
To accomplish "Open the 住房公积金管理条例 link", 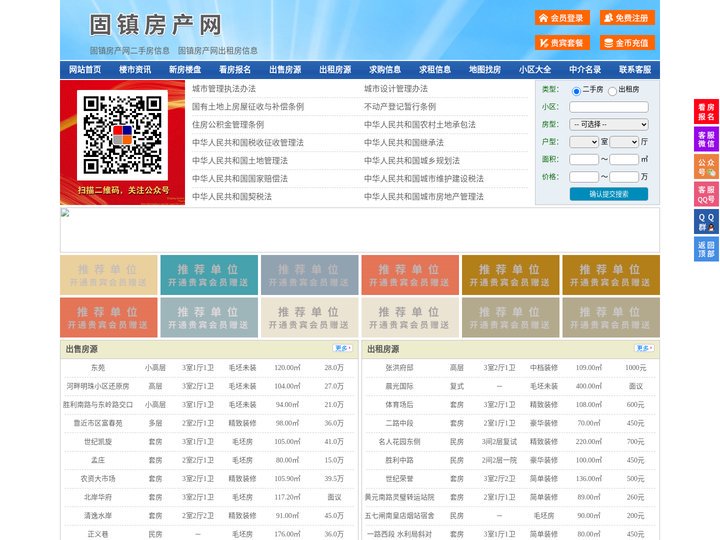I will (x=228, y=124).
